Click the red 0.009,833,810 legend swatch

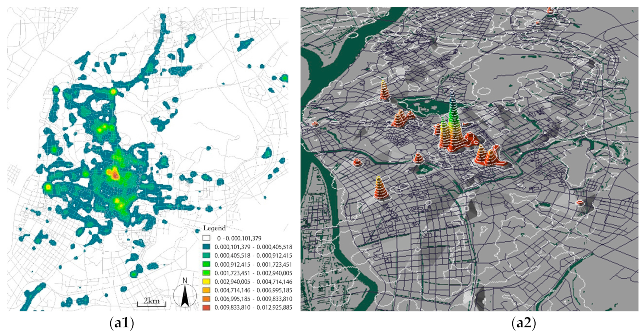click(x=206, y=307)
